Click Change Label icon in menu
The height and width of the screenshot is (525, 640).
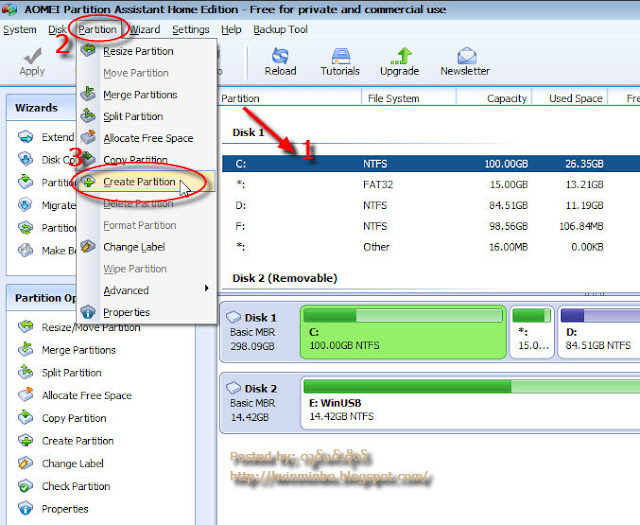tap(88, 246)
